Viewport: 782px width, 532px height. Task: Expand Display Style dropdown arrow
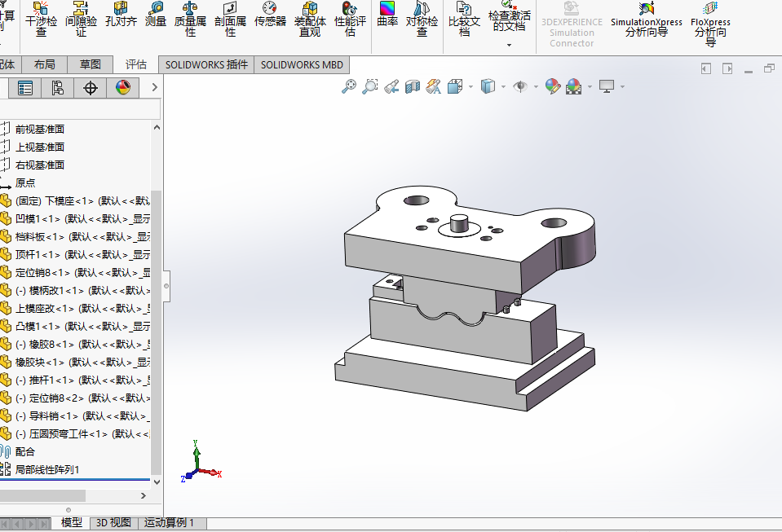point(503,86)
